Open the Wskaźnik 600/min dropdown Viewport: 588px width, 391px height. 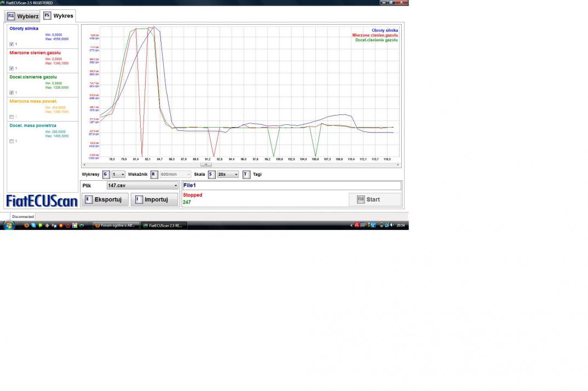coord(176,175)
